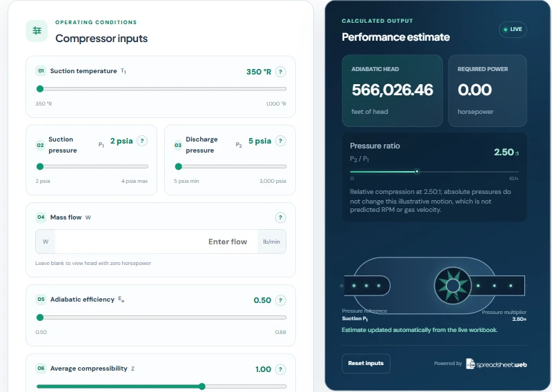This screenshot has height=392, width=552.
Task: Click the W prefix in flow field
Action: (x=46, y=242)
